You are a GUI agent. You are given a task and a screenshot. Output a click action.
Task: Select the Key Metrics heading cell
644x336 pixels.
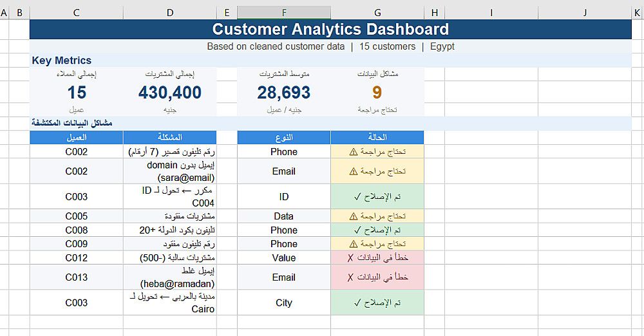pyautogui.click(x=62, y=61)
